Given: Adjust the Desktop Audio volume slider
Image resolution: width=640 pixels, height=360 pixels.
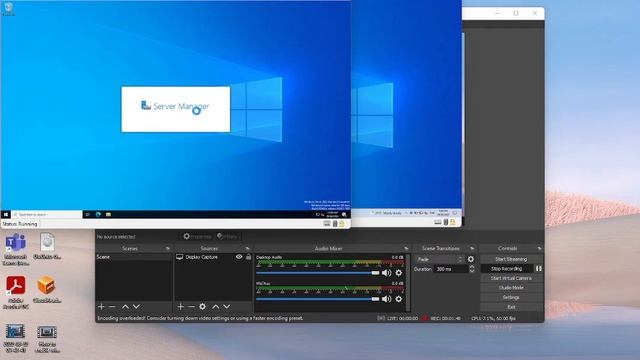Looking at the screenshot, I should coord(318,273).
